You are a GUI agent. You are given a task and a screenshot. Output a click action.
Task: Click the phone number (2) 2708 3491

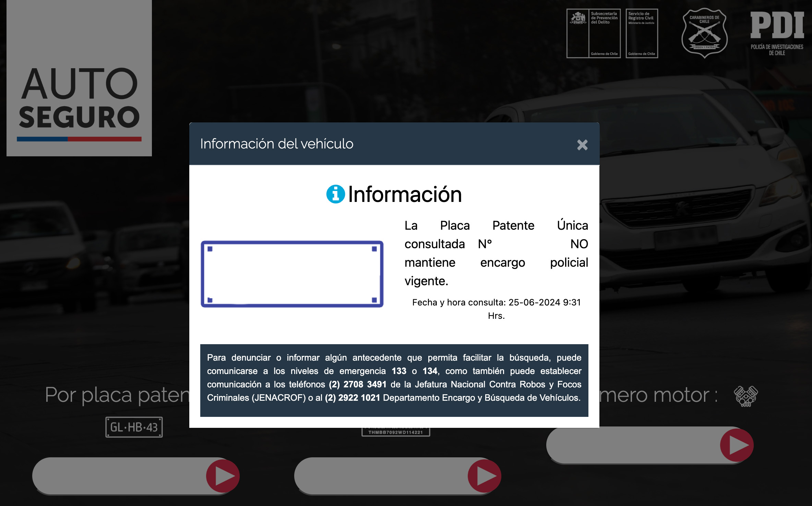coord(357,384)
